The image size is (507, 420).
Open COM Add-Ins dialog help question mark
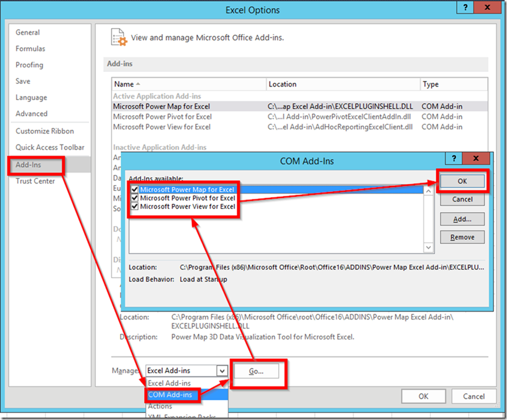(x=454, y=158)
